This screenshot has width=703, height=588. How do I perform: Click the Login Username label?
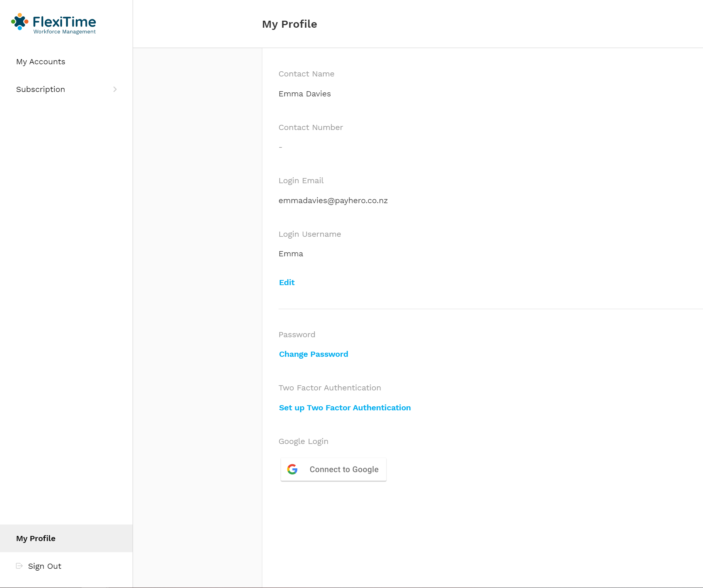coord(310,234)
